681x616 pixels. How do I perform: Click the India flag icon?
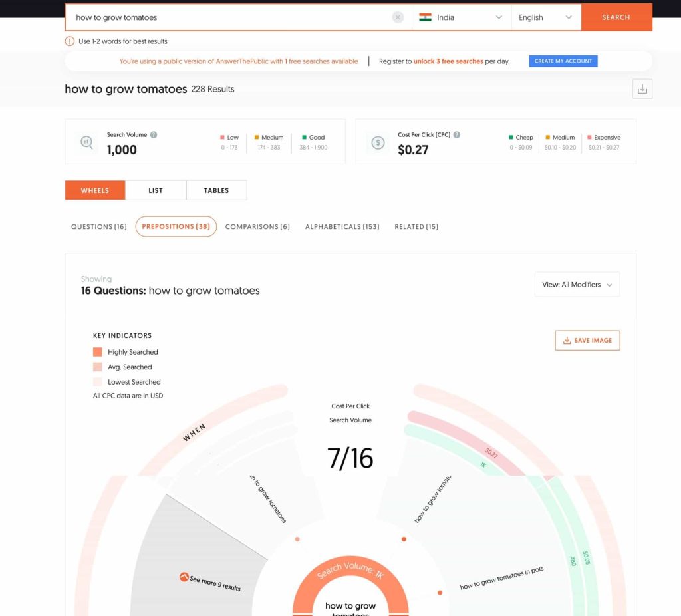coord(425,17)
